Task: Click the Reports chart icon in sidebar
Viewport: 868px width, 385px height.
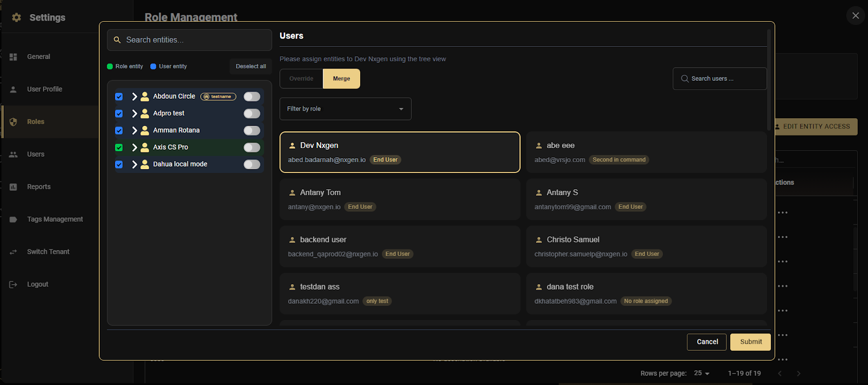Action: (x=14, y=187)
